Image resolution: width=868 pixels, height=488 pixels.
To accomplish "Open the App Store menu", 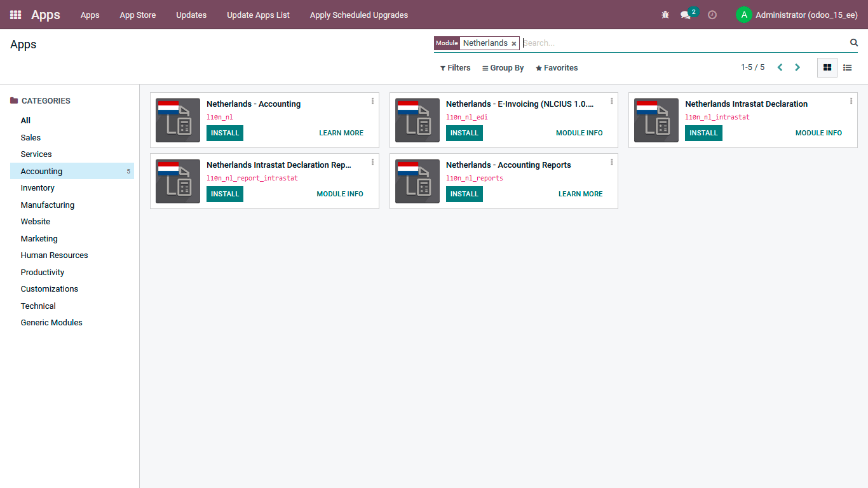I will point(138,15).
